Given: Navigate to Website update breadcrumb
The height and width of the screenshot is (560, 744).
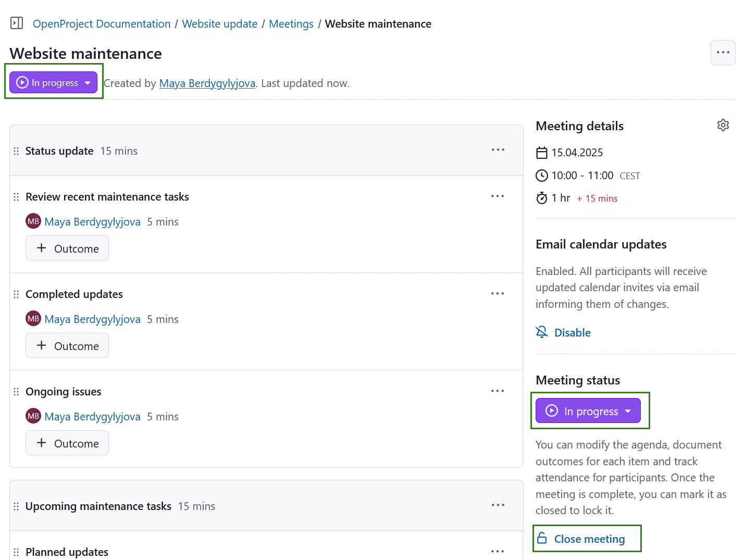Looking at the screenshot, I should pos(219,24).
